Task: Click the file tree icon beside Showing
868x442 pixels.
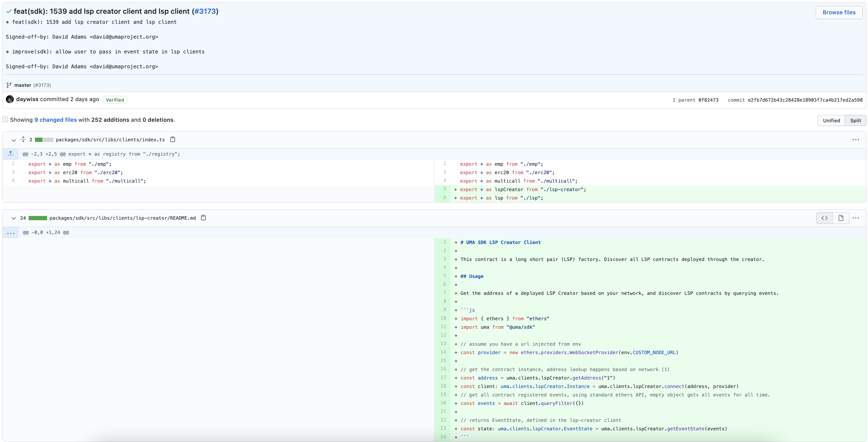Action: click(5, 119)
